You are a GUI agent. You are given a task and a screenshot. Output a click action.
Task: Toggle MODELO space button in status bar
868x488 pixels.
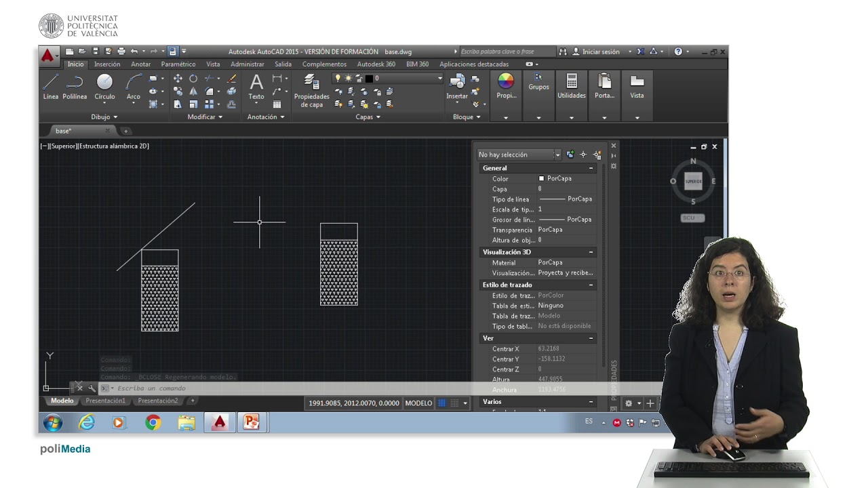click(x=418, y=403)
